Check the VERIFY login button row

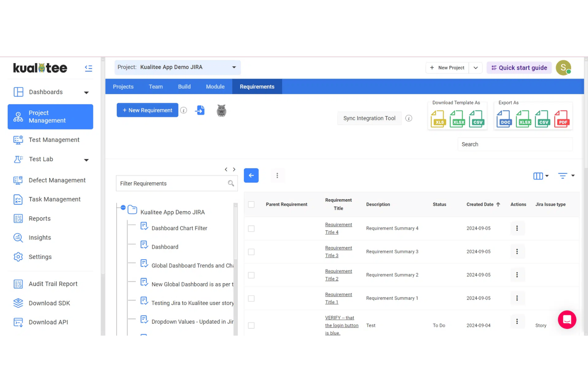coord(251,326)
